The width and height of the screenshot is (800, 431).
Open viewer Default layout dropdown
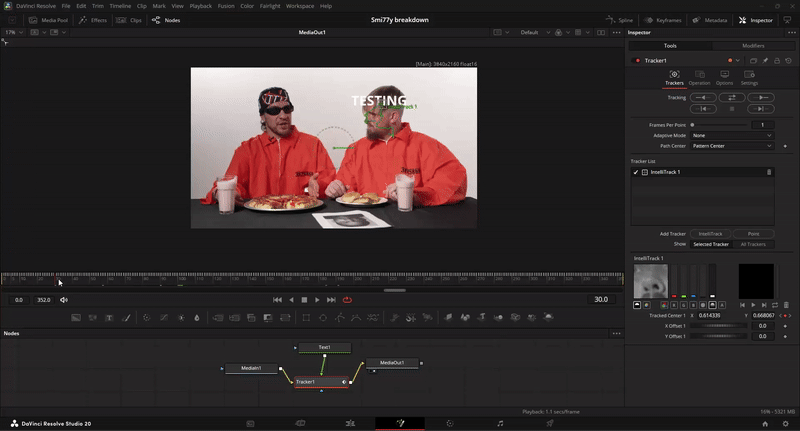[535, 33]
